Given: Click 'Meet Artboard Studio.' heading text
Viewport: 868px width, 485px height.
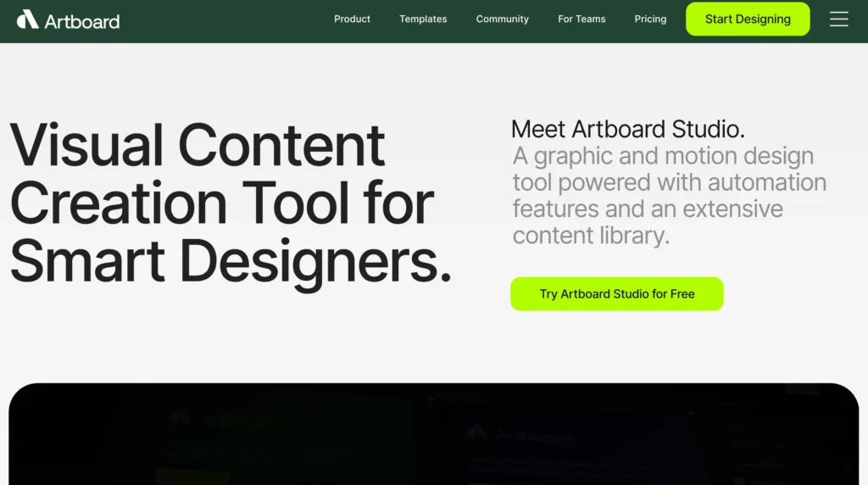Looking at the screenshot, I should [628, 129].
